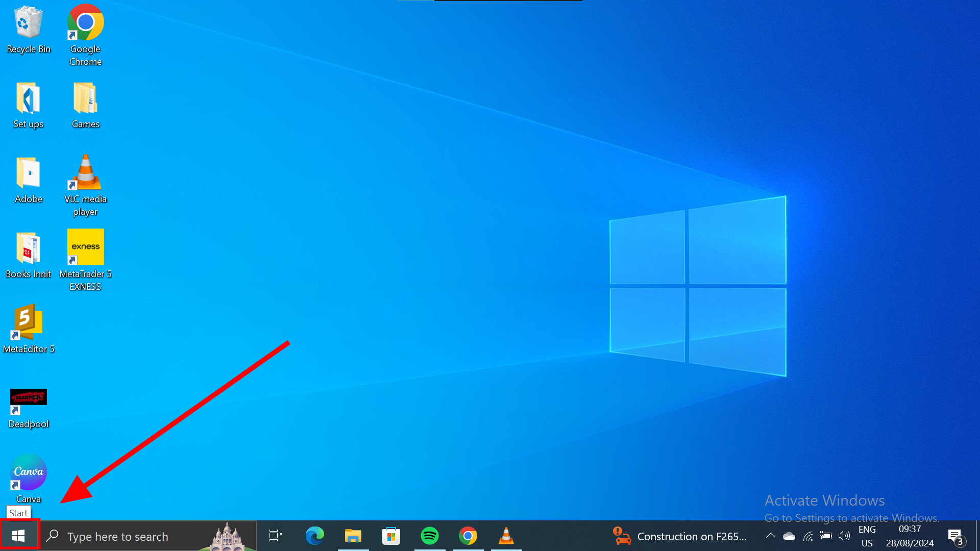
Task: Select the Canva desktop shortcut
Action: pyautogui.click(x=29, y=478)
